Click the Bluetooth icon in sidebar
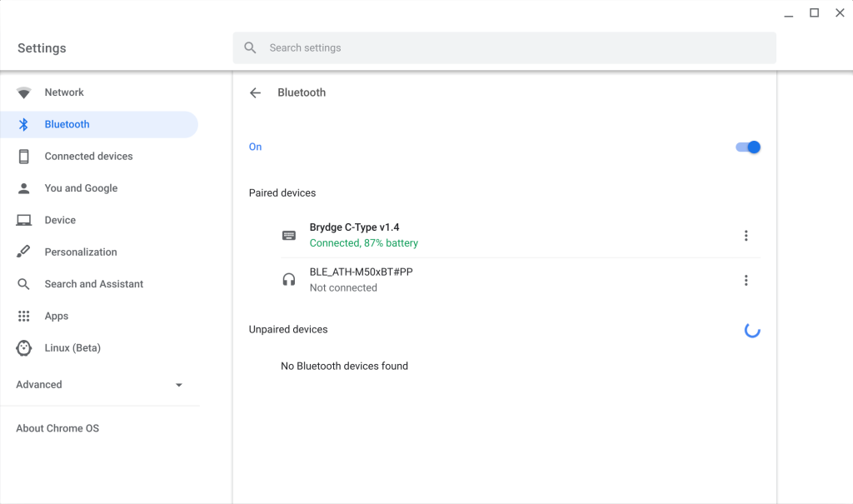853x504 pixels. click(24, 124)
